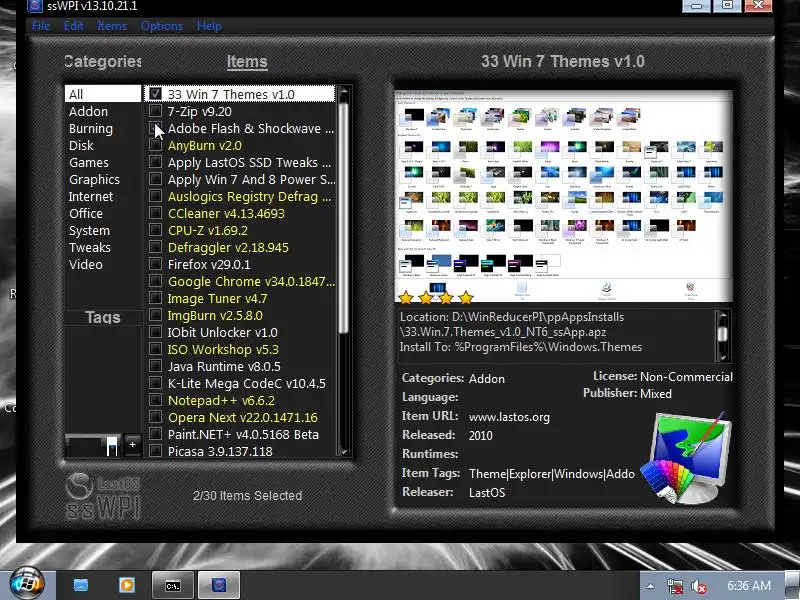Check the ImgBurn v2.5.8.0 checkbox
The width and height of the screenshot is (800, 600).
(155, 315)
